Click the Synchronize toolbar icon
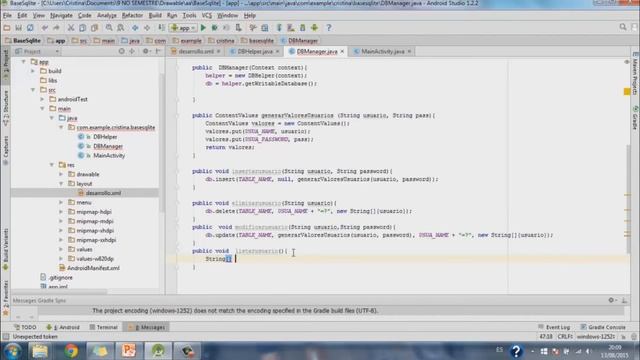The image size is (640, 360). point(30,28)
